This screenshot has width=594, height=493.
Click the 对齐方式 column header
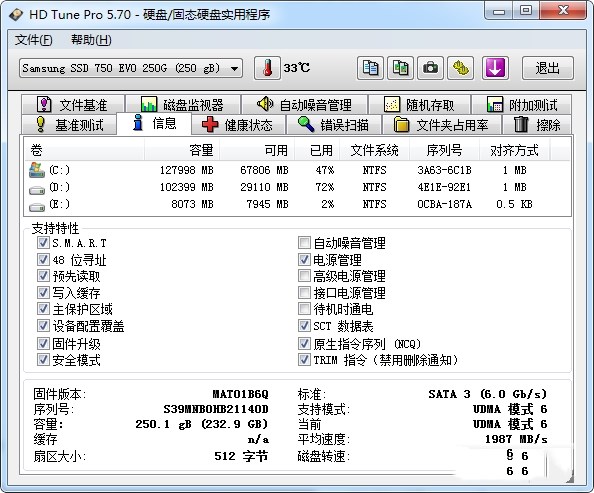point(514,150)
